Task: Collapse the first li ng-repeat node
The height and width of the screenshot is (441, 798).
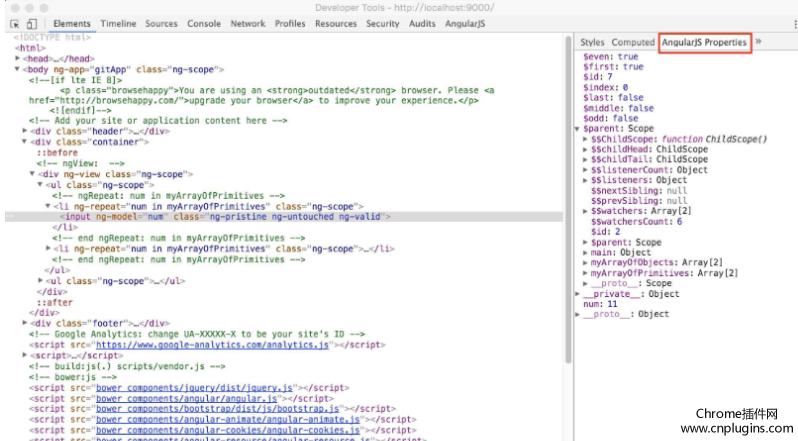Action: point(48,206)
